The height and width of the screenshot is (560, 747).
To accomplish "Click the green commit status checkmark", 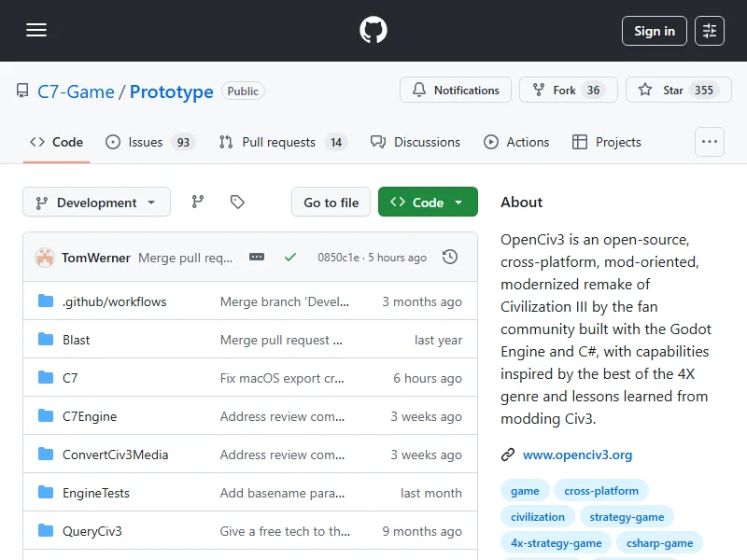I will coord(290,257).
